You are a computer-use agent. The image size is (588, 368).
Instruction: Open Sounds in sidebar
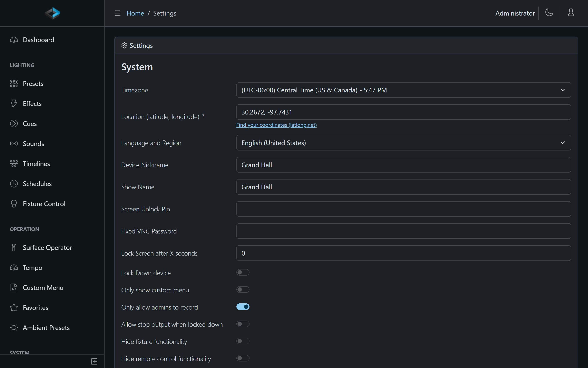pos(33,144)
